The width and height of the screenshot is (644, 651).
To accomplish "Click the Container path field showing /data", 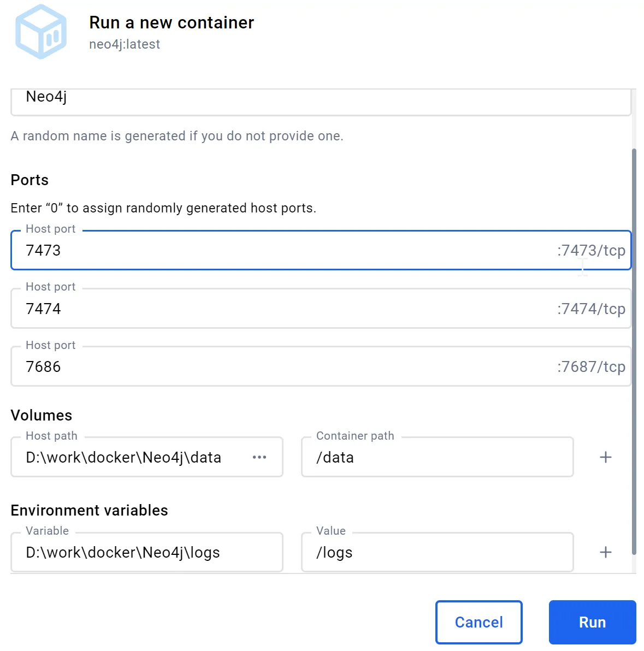I will (x=437, y=457).
